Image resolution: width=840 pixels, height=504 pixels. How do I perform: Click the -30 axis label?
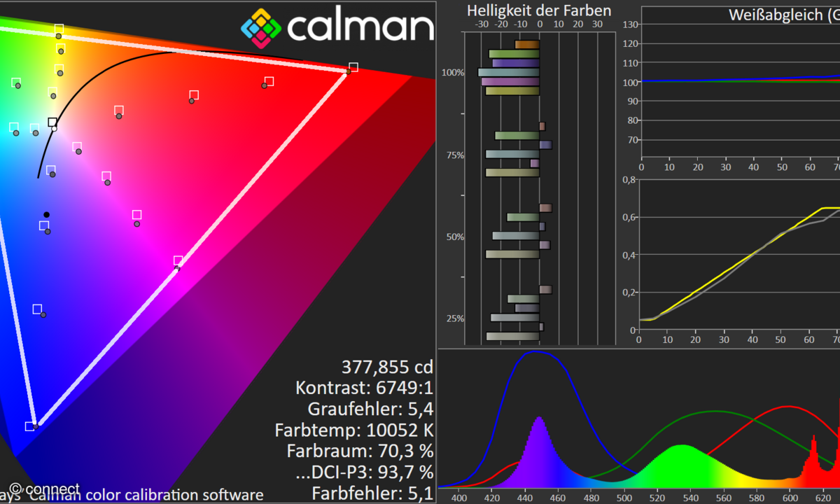(x=481, y=24)
